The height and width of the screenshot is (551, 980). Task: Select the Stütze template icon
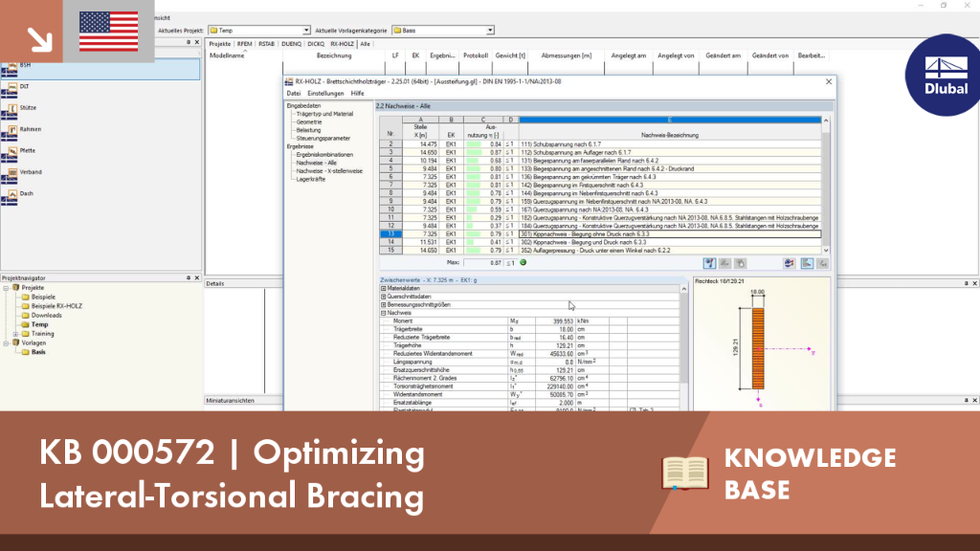(10, 112)
